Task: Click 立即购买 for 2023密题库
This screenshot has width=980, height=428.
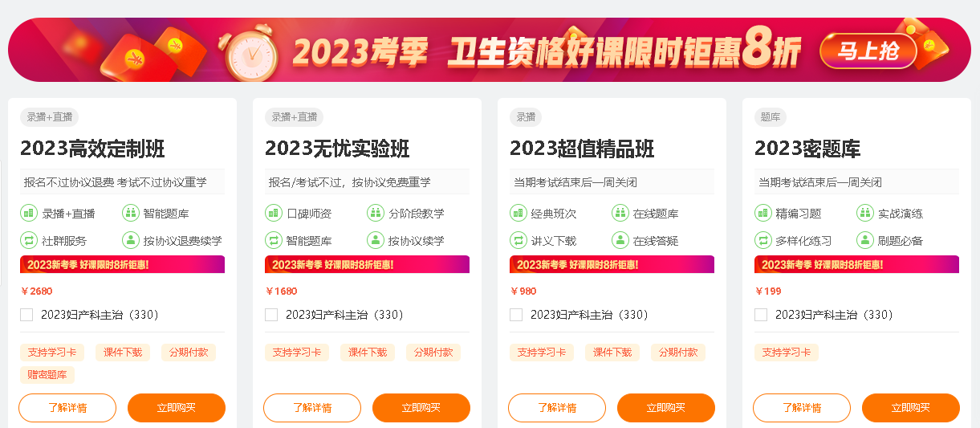Action: (910, 408)
